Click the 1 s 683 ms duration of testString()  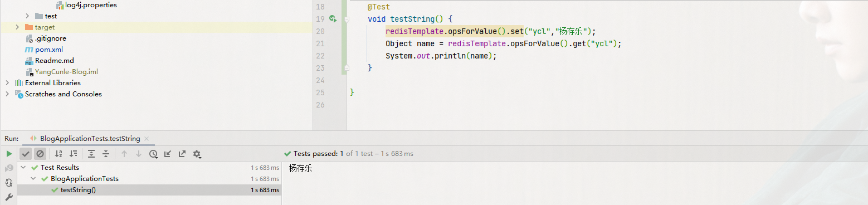pyautogui.click(x=265, y=190)
